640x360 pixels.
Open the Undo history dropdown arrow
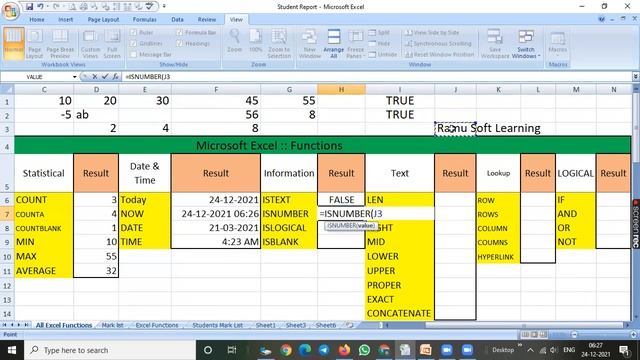(47, 7)
